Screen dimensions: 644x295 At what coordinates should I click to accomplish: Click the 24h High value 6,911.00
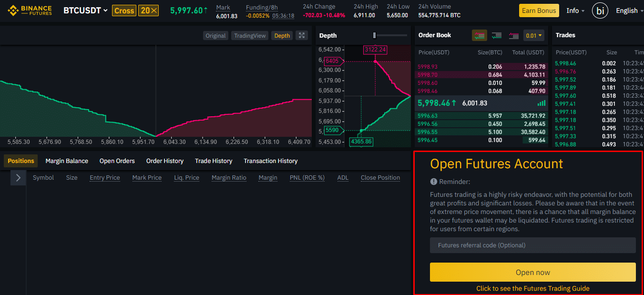tap(364, 15)
